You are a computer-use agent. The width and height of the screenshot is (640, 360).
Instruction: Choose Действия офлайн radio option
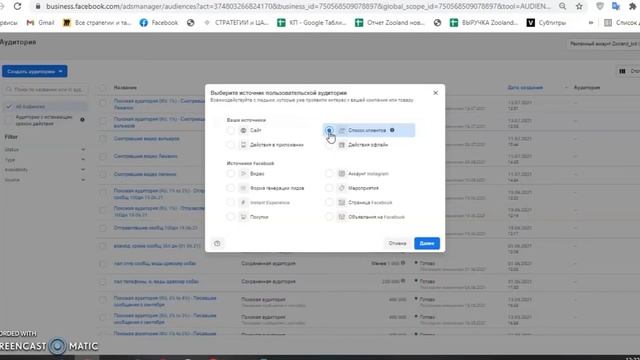point(329,145)
